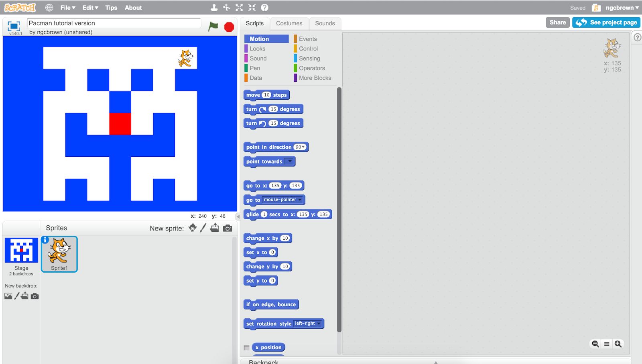This screenshot has width=642, height=364.
Task: Switch to the Scripts tab
Action: [255, 23]
